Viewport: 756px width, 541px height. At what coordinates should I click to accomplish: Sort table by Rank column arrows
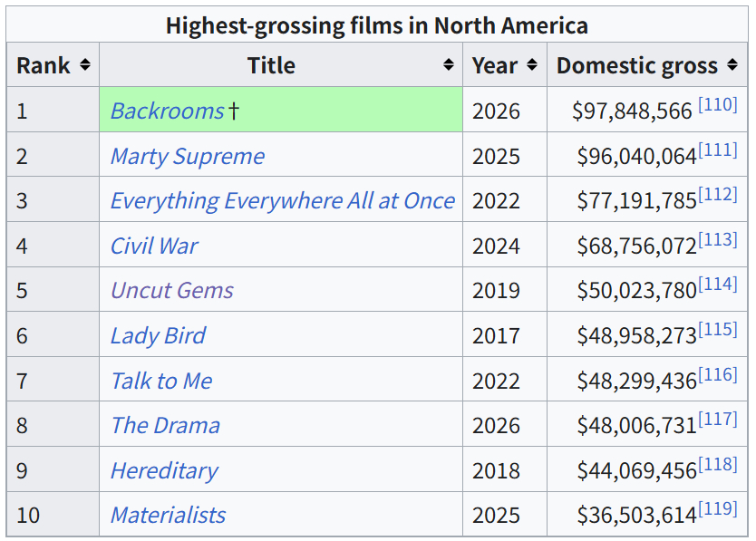pos(85,64)
